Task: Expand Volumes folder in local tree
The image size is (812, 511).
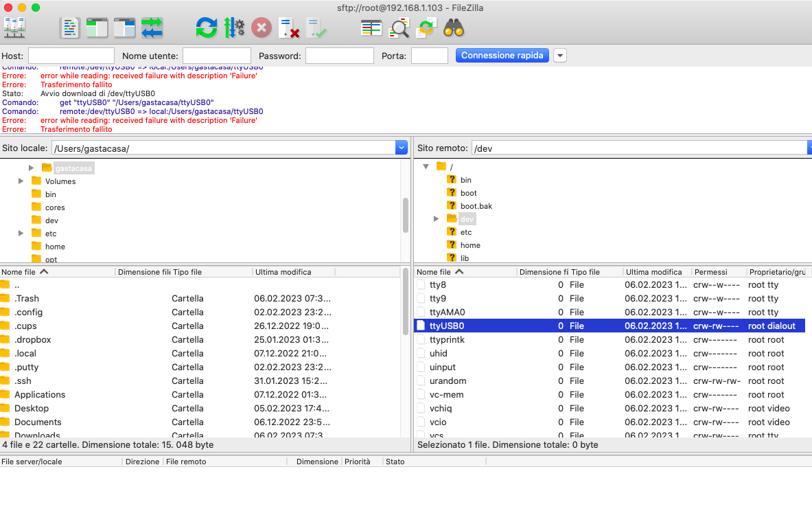Action: point(21,181)
